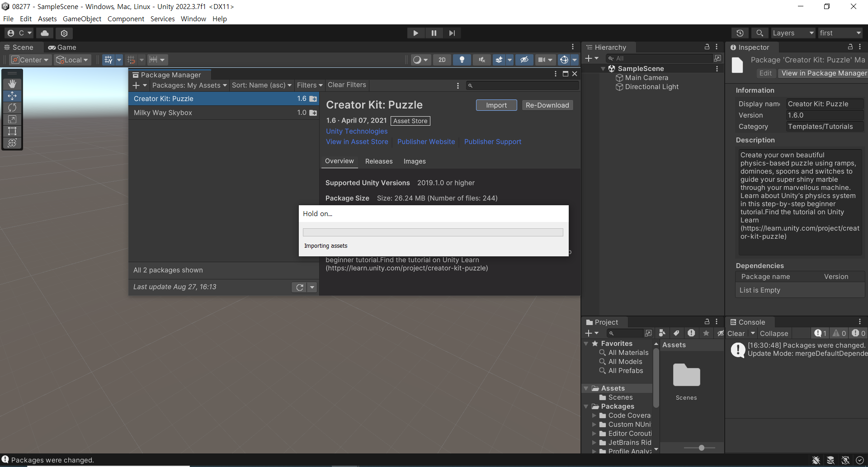Viewport: 868px width, 467px height.
Task: Select the Rect tool
Action: coord(12,131)
